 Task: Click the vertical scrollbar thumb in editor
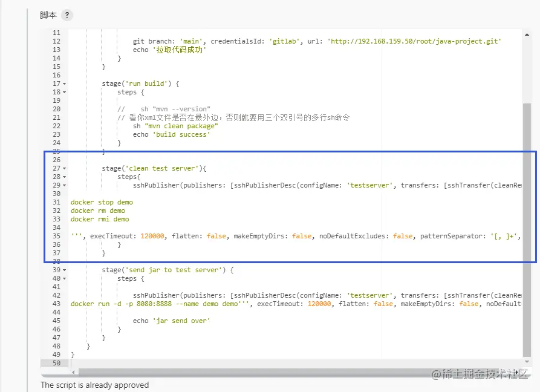[527, 230]
